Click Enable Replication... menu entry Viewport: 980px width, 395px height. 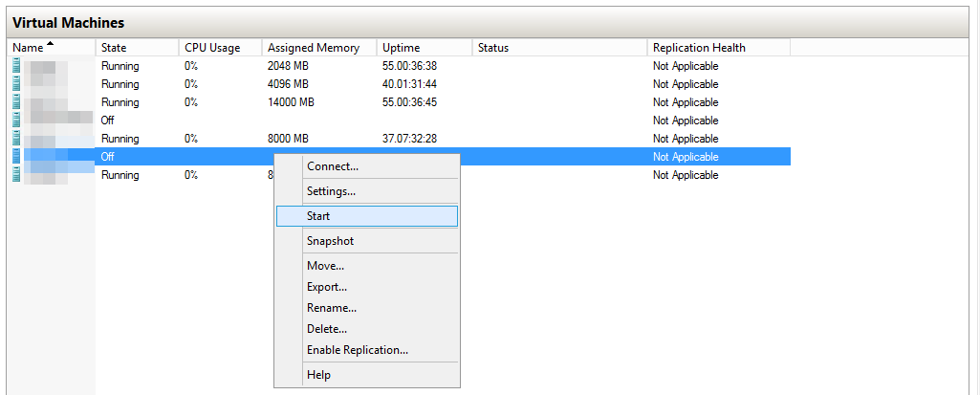[x=357, y=350]
